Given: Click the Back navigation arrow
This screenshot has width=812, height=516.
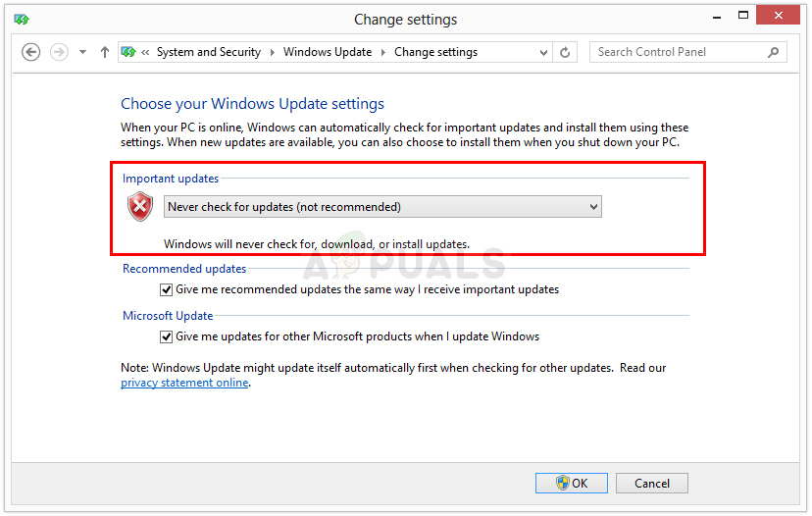Looking at the screenshot, I should tap(30, 53).
